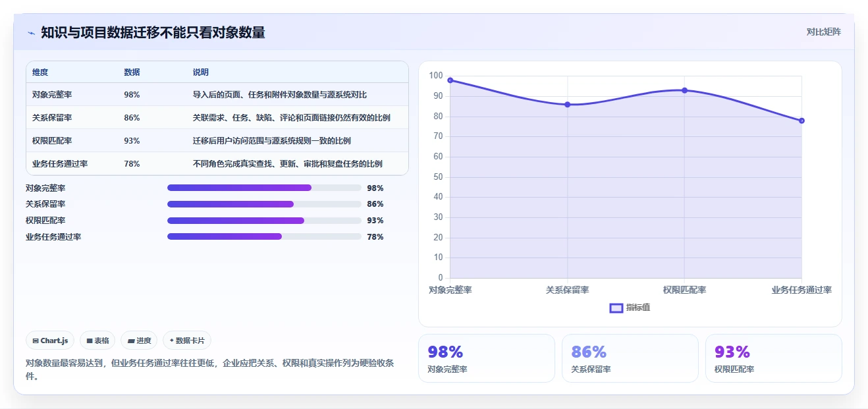Click the summary paragraph starting 对象数量最容易达到

pos(210,369)
